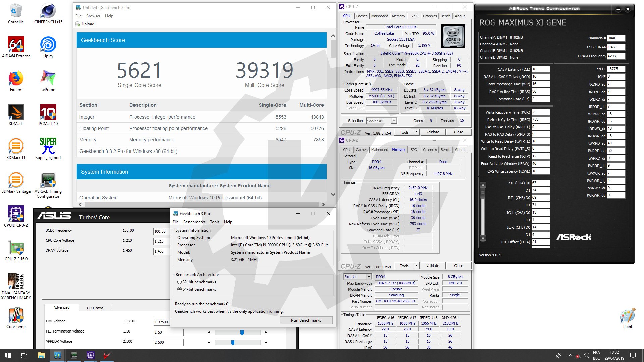Click PLL Termination Voltage increase arrow
Screen dimensions: 644x362
(x=266, y=332)
